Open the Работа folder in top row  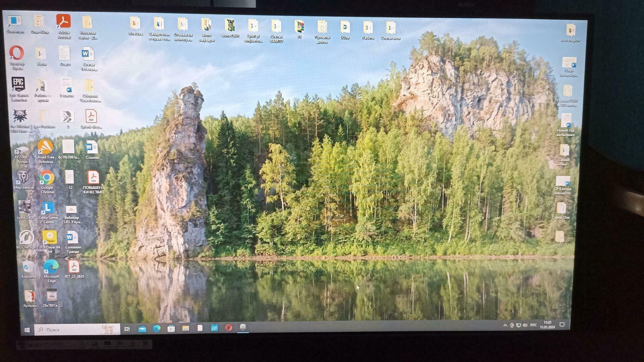pos(368,31)
